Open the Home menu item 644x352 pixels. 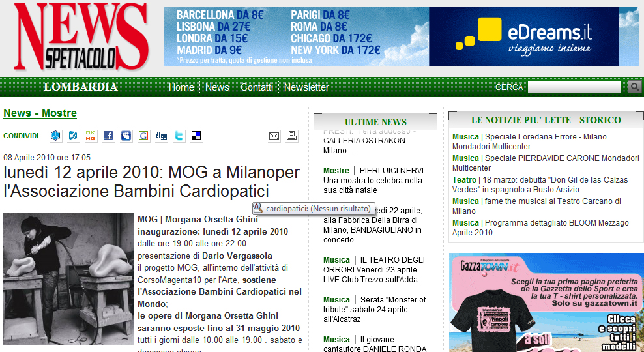click(181, 87)
